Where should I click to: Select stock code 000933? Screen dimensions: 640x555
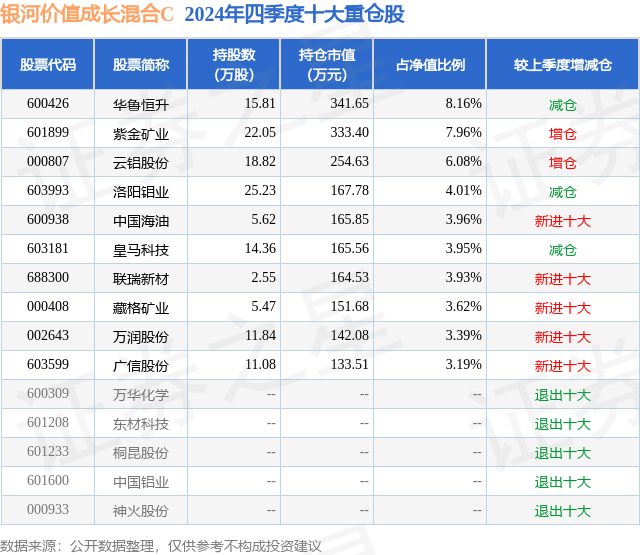48,509
